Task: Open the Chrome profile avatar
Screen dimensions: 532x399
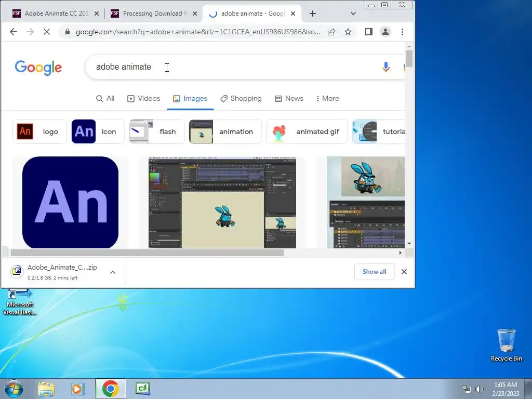Action: click(385, 32)
